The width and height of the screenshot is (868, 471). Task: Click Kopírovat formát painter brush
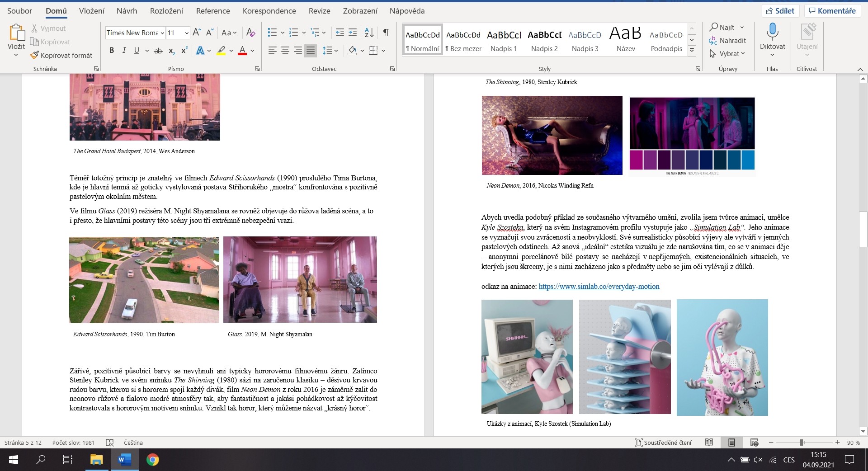[34, 55]
